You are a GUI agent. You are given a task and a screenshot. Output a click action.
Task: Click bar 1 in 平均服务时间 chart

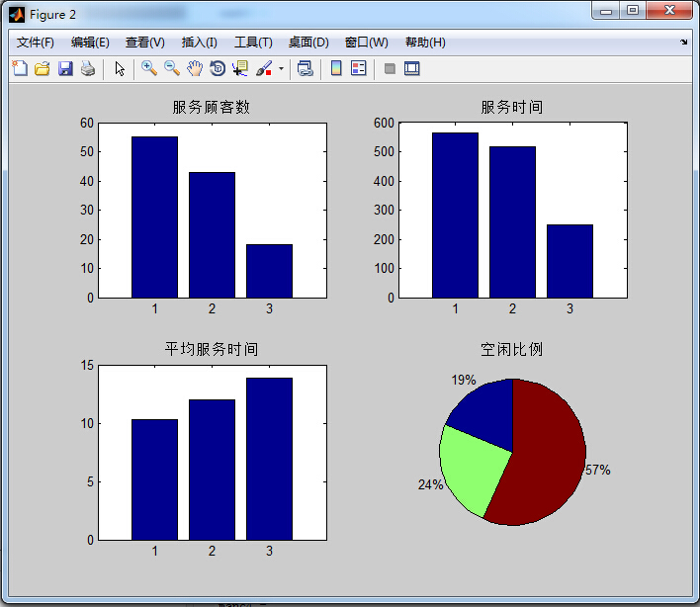[x=154, y=479]
